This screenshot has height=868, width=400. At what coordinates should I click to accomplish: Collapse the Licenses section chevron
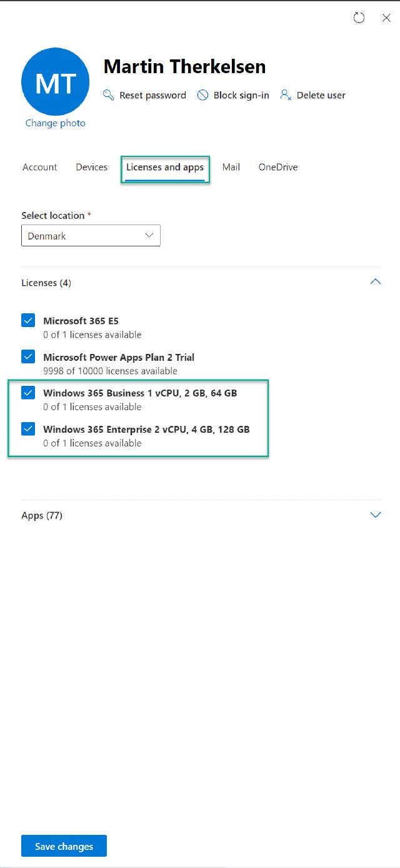pos(375,282)
